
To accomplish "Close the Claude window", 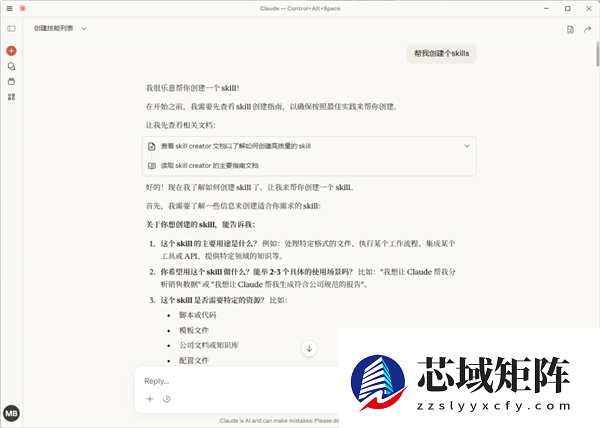I will 589,8.
